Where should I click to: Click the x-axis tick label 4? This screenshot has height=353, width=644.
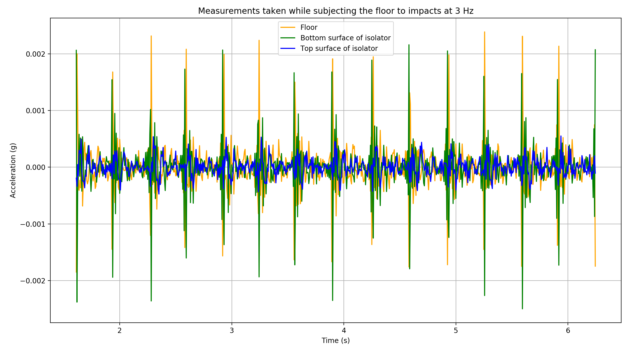coord(344,330)
